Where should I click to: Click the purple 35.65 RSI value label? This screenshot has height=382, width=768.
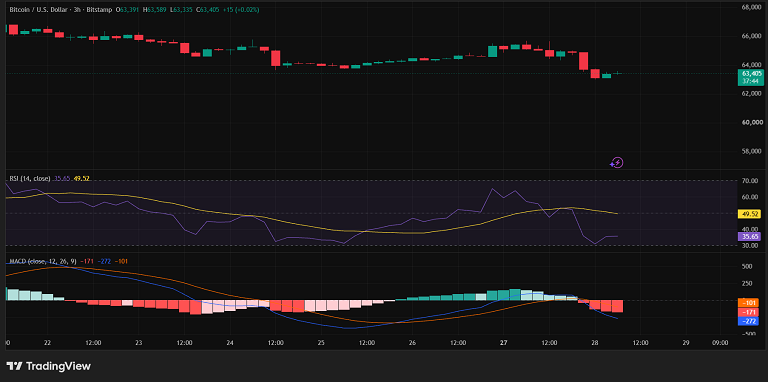coord(749,237)
